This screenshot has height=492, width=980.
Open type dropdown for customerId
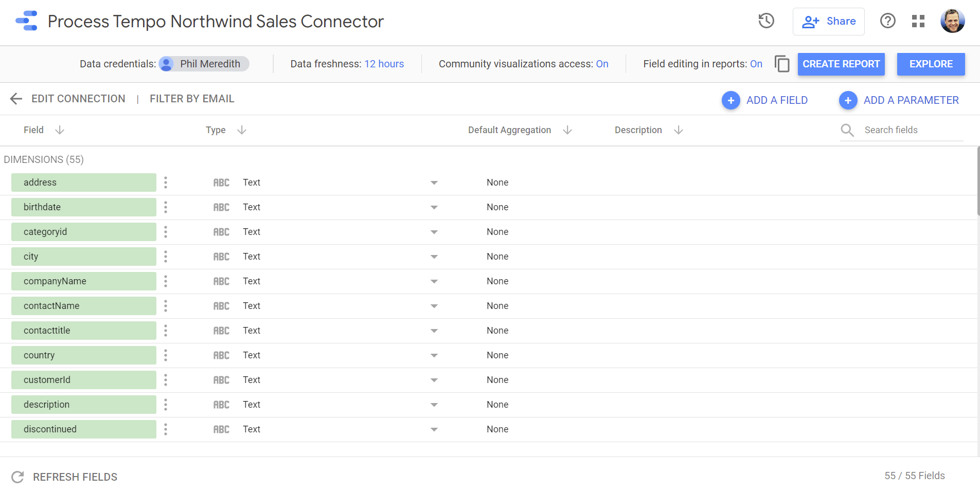(434, 380)
